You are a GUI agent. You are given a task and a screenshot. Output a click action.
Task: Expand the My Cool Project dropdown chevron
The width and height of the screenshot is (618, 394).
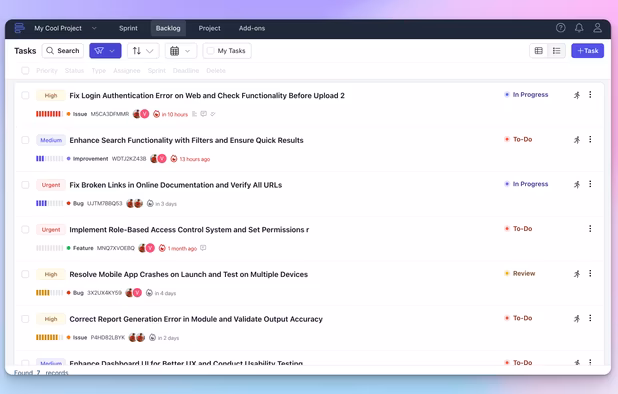(x=94, y=28)
